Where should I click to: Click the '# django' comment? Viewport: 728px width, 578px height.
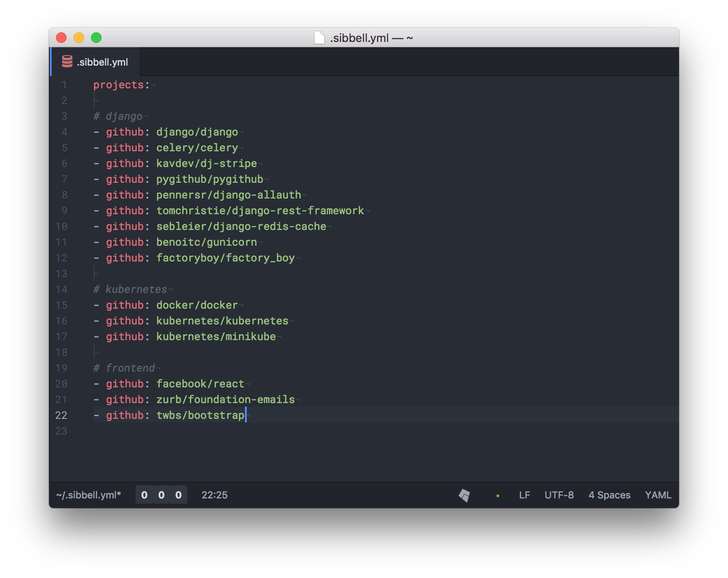tap(118, 116)
